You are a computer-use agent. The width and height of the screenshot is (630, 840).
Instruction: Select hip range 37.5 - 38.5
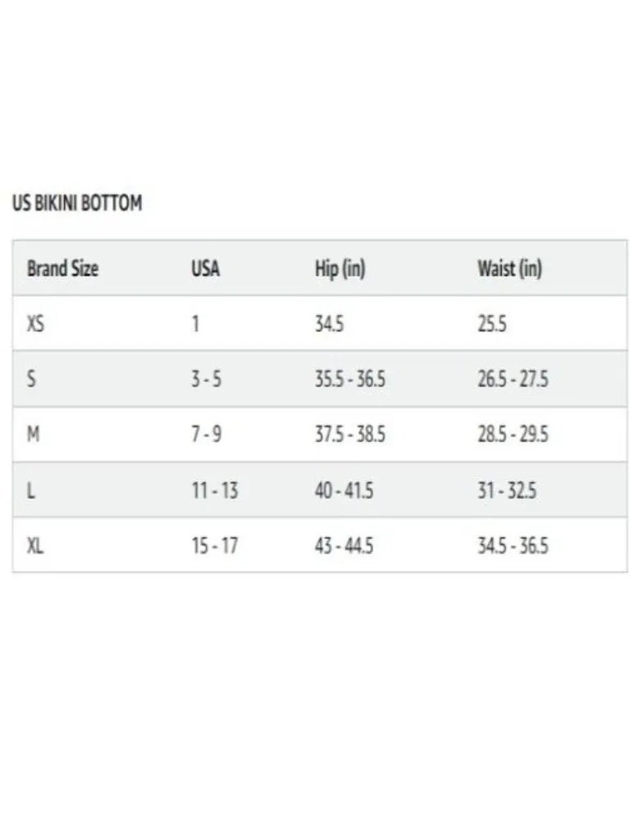349,434
